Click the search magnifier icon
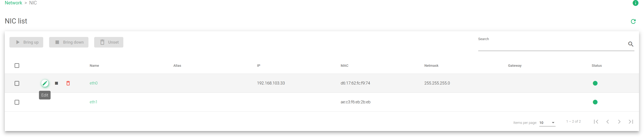The width and height of the screenshot is (644, 137). pos(631,44)
